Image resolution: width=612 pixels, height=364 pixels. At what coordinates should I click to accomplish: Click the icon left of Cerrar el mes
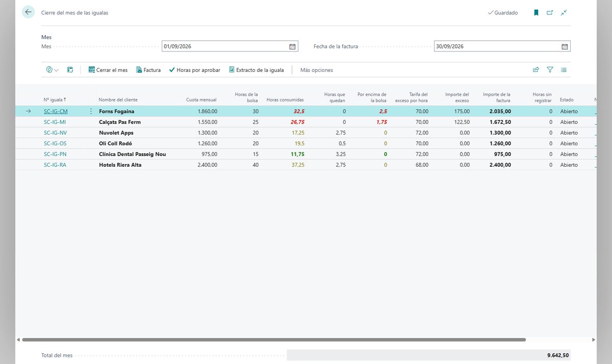70,70
